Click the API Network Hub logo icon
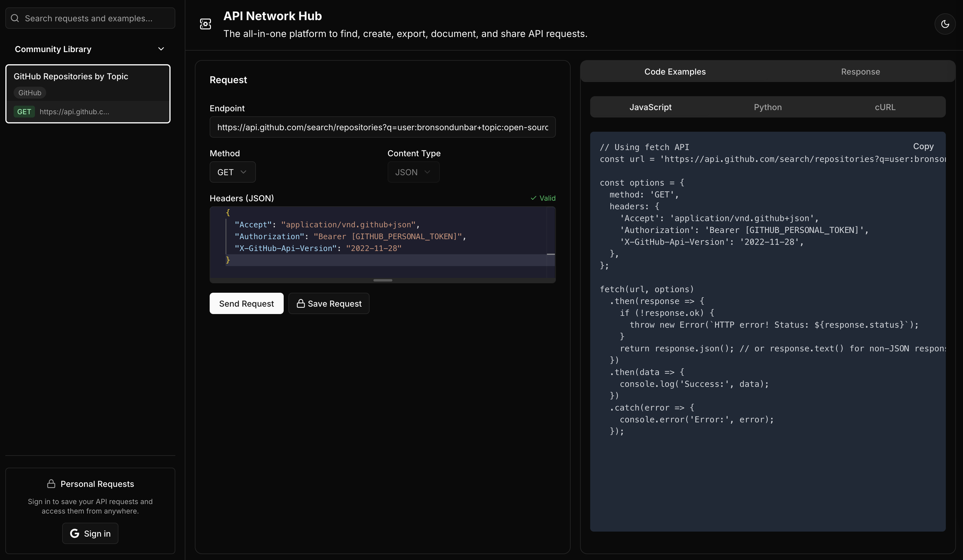The width and height of the screenshot is (963, 560). (x=205, y=24)
